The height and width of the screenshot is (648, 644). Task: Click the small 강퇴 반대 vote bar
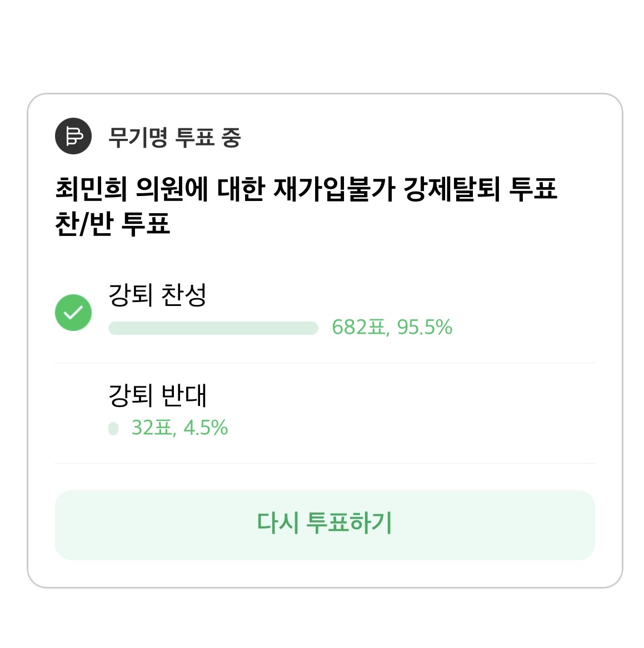point(113,429)
